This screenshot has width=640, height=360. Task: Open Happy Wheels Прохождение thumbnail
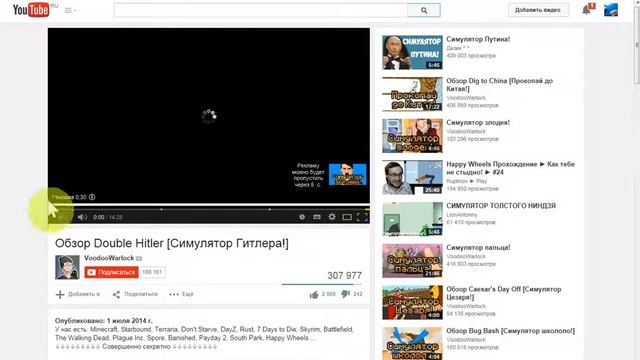click(412, 177)
